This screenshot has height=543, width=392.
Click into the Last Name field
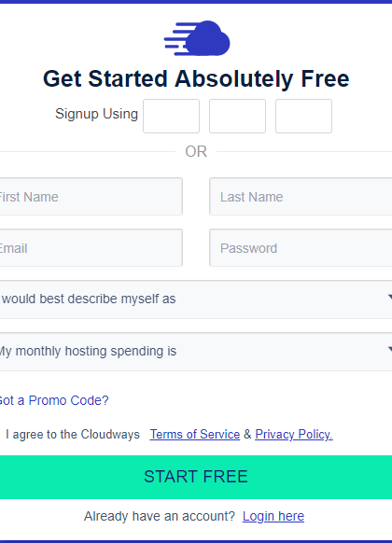click(301, 196)
